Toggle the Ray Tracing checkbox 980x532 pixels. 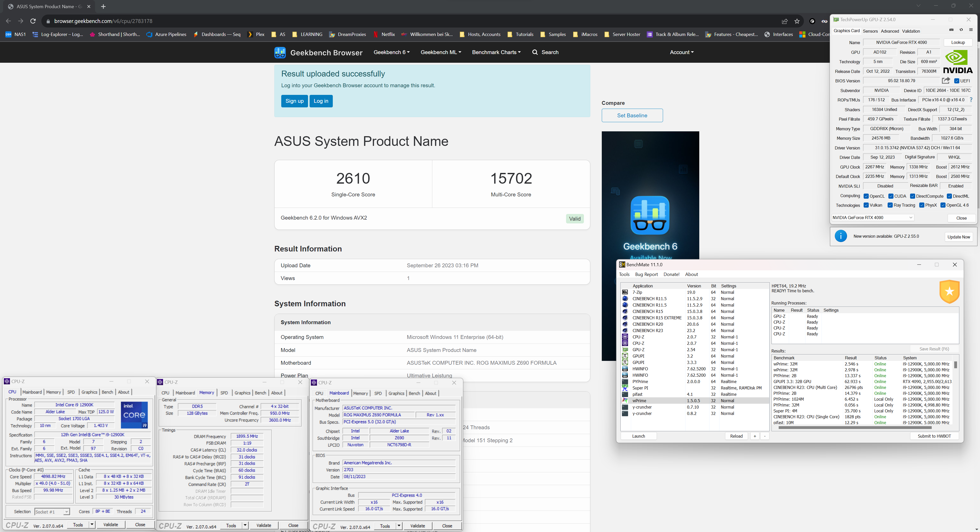coord(890,205)
